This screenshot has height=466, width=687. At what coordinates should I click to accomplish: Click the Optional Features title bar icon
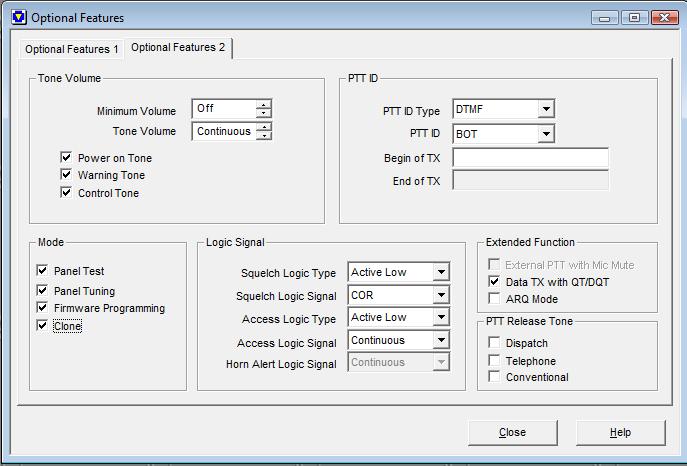(19, 18)
